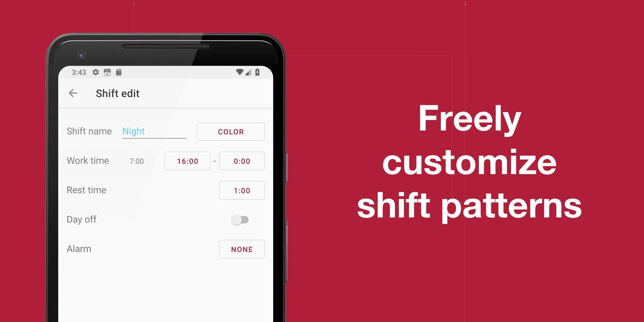
Task: Select the Night shift name label
Action: click(x=134, y=131)
